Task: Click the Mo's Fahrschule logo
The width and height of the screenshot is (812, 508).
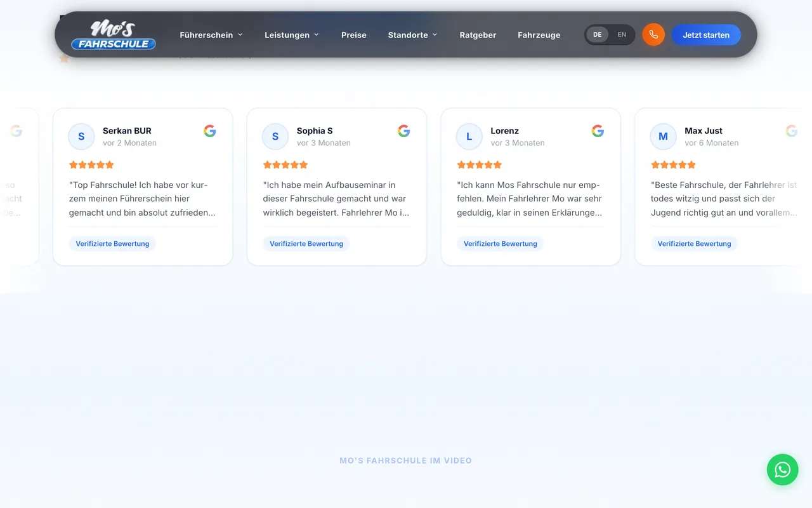Action: point(114,35)
